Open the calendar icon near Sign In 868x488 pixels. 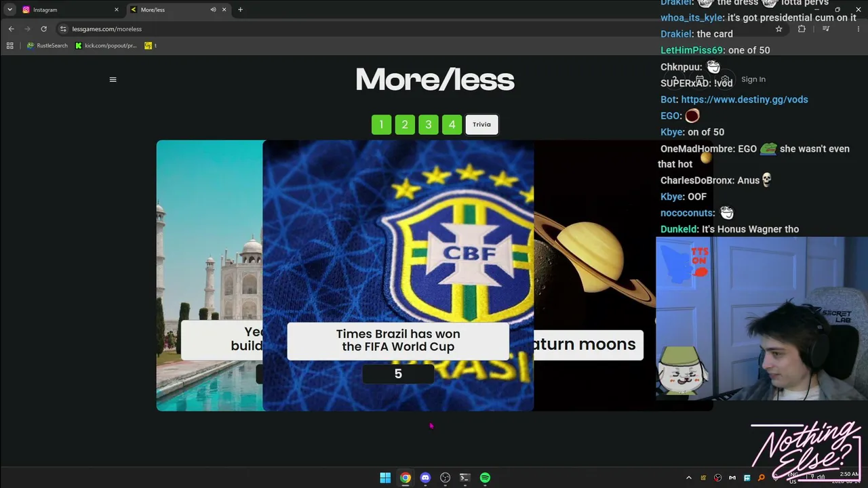click(x=700, y=80)
